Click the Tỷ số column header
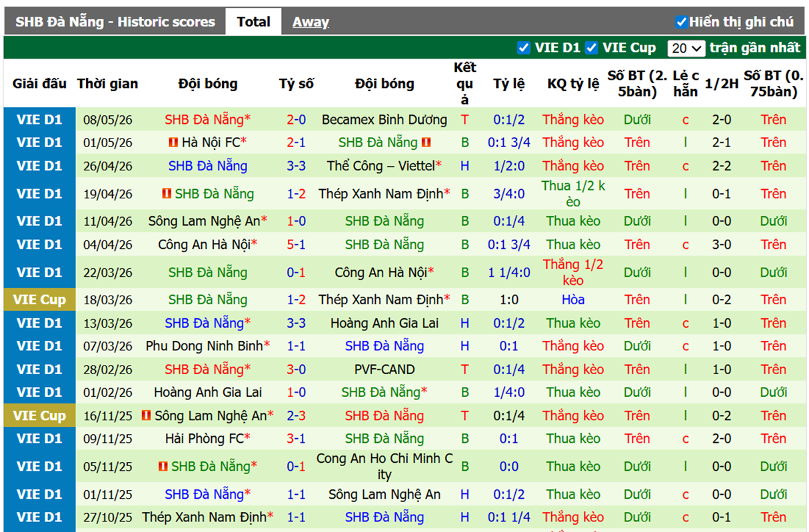 click(297, 84)
